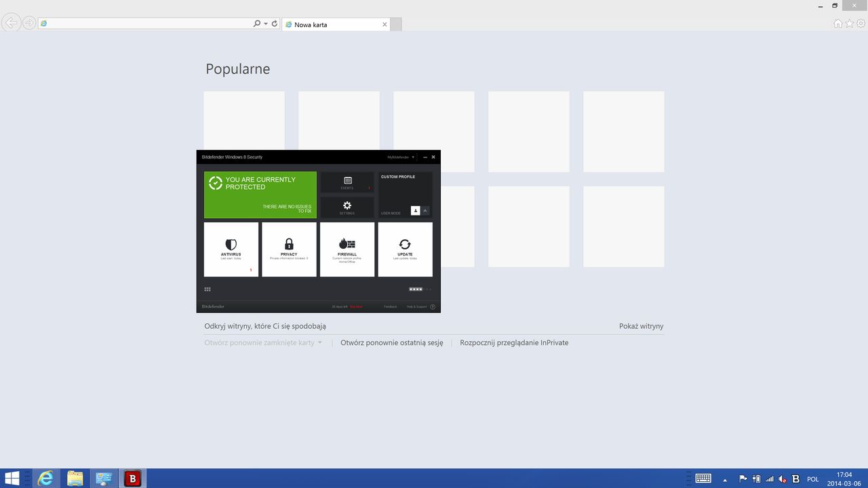Click the Pokaż witryny link
Image resolution: width=868 pixels, height=488 pixels.
coord(642,326)
